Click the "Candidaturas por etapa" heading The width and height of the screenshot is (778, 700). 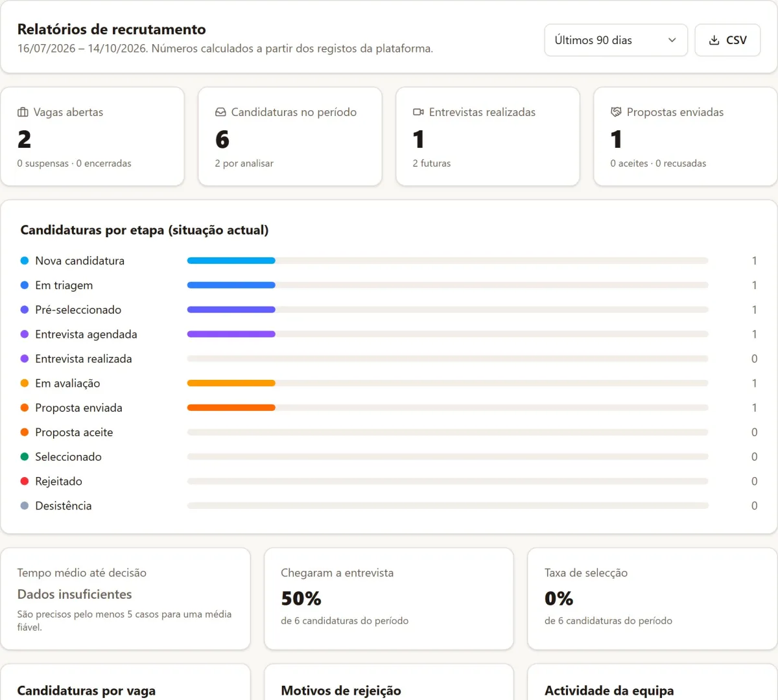[x=145, y=230]
